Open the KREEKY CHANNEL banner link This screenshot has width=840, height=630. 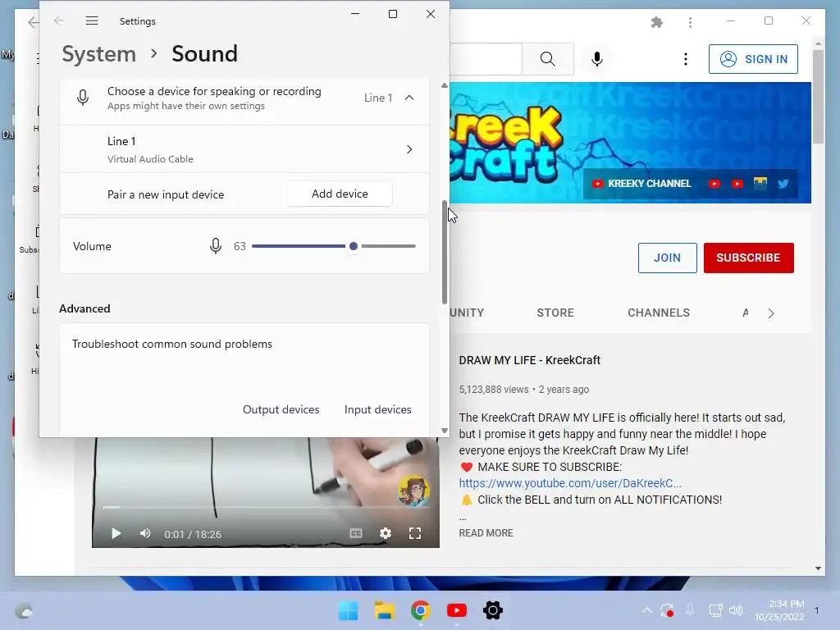click(641, 184)
